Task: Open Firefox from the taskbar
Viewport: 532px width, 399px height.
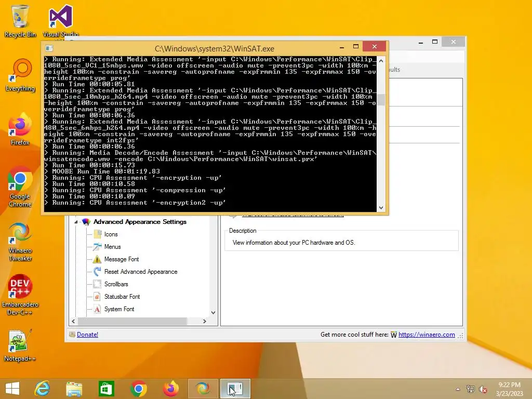Action: tap(170, 389)
